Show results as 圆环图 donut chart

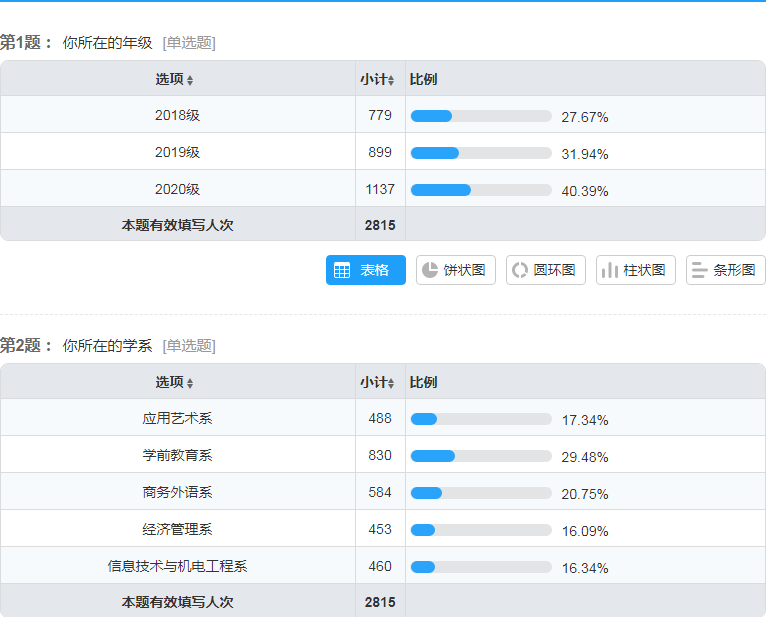coord(546,270)
